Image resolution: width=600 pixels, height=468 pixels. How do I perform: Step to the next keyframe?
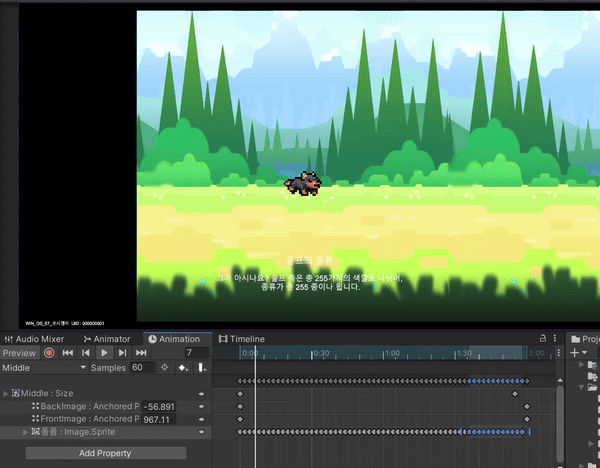click(x=122, y=353)
